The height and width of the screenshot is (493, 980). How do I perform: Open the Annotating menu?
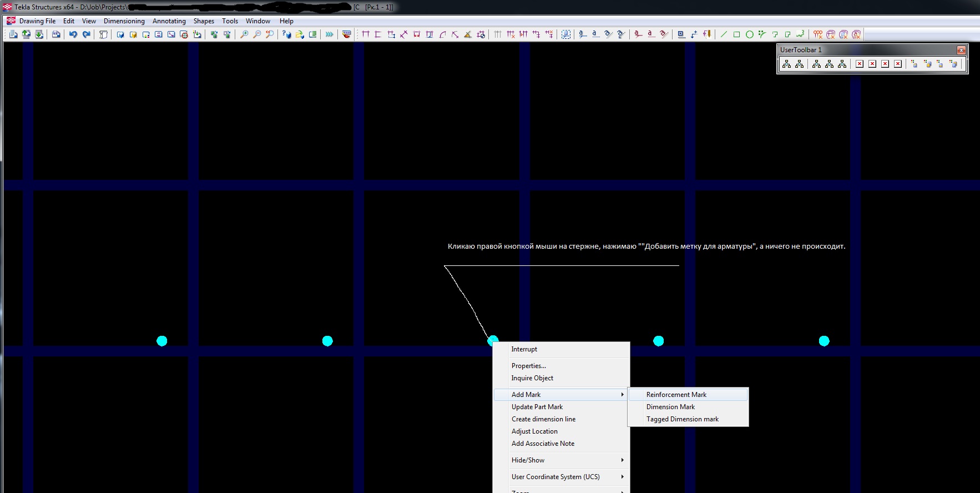169,21
